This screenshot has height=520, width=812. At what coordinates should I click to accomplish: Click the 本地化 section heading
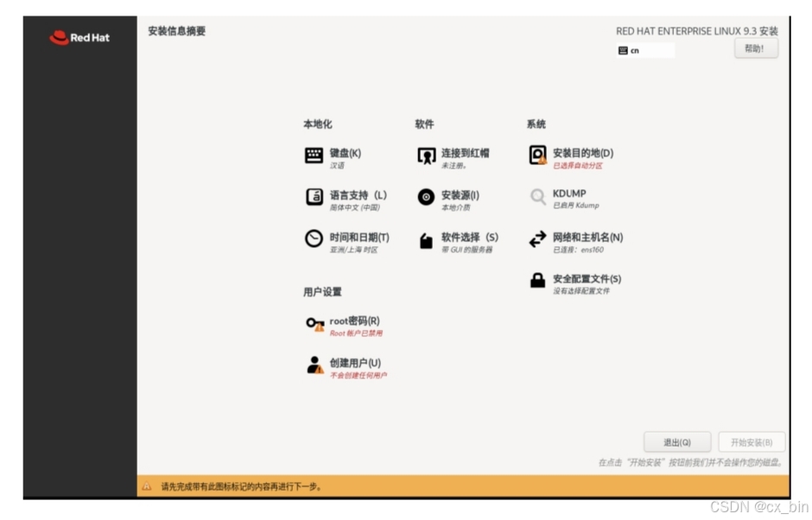point(317,124)
